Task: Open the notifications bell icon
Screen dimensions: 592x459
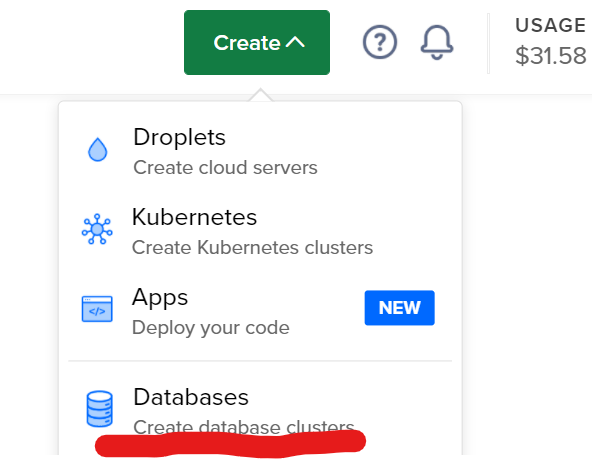Action: [x=437, y=42]
